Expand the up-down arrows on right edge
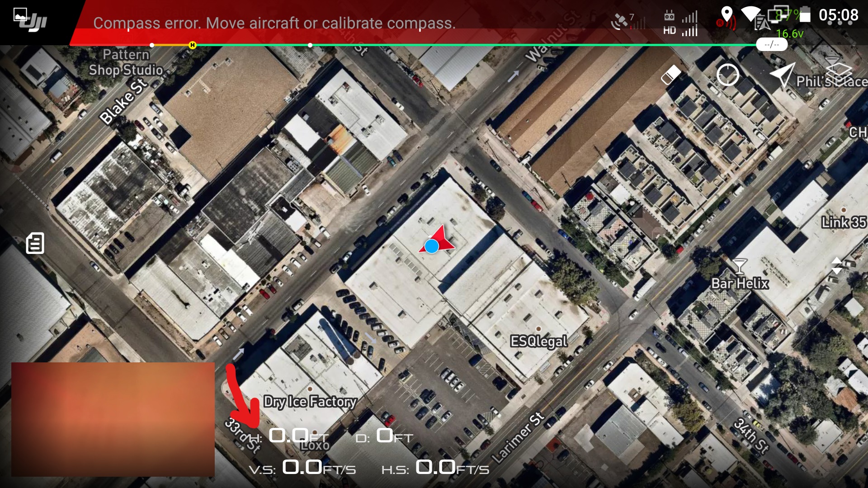Screen dimensions: 868x488 (x=836, y=266)
